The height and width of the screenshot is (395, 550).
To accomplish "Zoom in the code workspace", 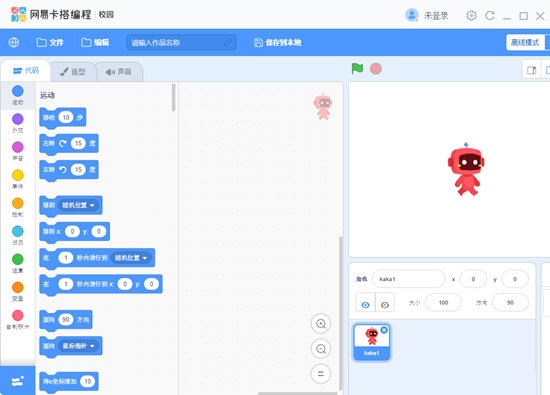I will 321,324.
